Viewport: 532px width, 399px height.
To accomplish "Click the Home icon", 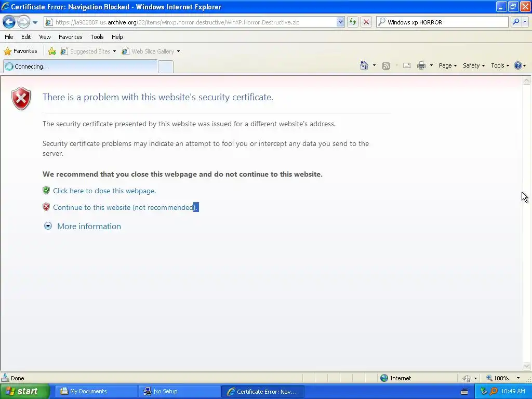I will click(x=364, y=65).
